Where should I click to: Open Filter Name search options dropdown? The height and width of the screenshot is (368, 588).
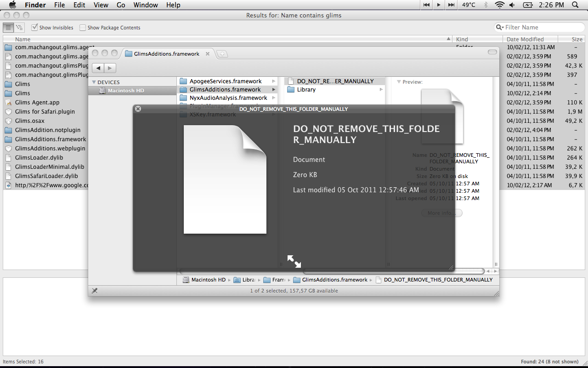pos(500,28)
